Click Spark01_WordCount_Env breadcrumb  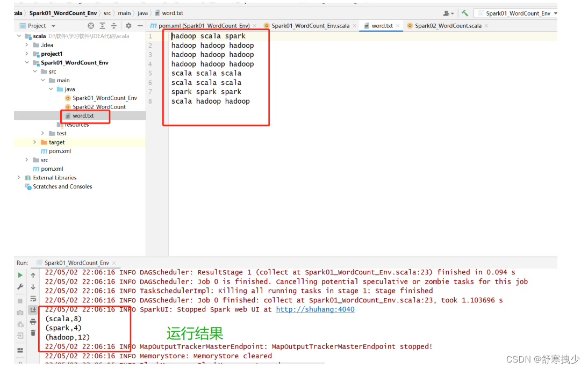pyautogui.click(x=63, y=13)
